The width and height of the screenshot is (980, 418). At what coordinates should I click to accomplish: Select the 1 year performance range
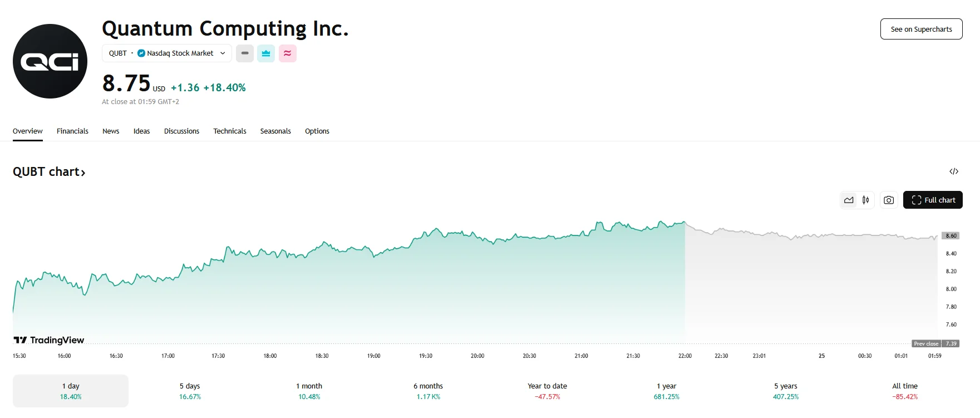(x=667, y=390)
